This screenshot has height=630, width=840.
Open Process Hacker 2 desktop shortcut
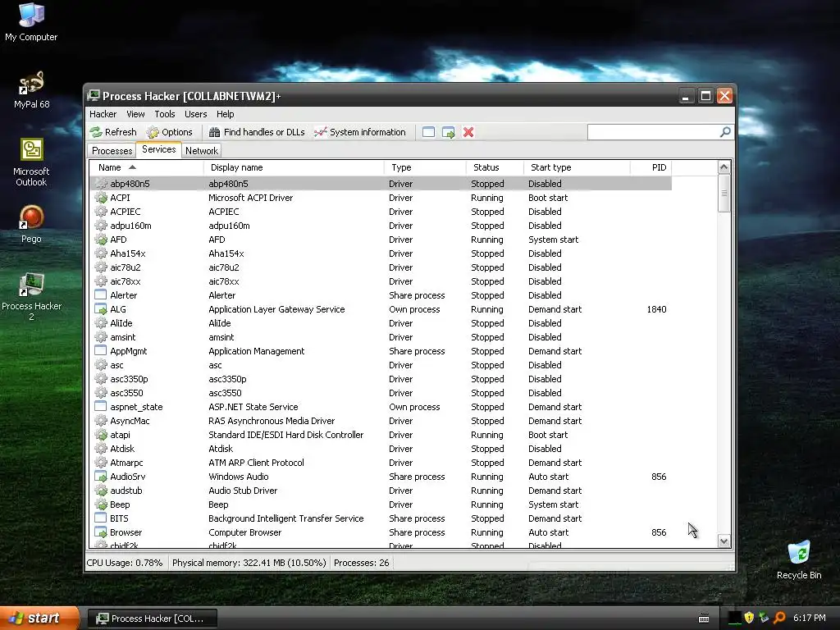(31, 297)
